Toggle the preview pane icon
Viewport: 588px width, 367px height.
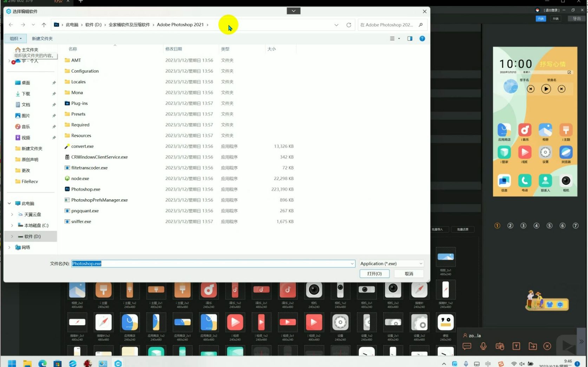click(x=410, y=39)
